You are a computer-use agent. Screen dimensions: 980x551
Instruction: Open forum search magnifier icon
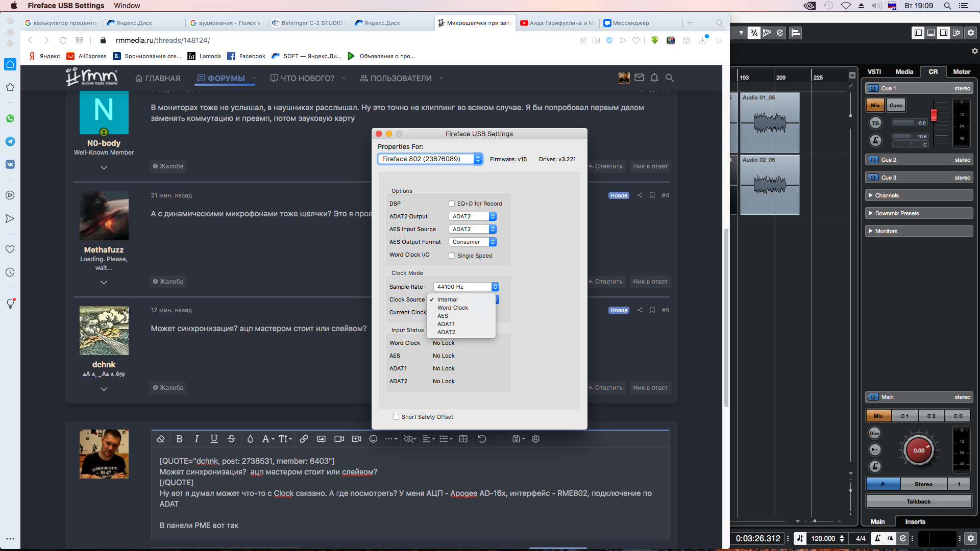(670, 78)
